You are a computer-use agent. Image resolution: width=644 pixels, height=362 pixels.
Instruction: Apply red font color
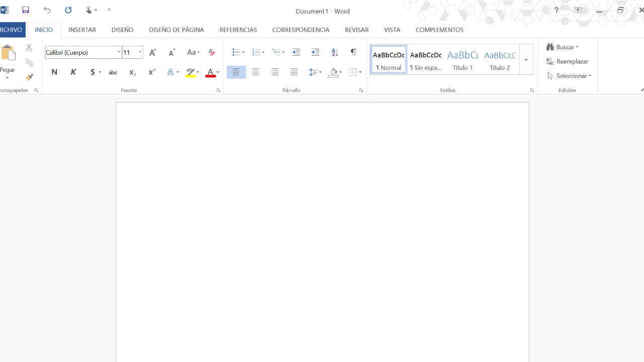tap(210, 72)
